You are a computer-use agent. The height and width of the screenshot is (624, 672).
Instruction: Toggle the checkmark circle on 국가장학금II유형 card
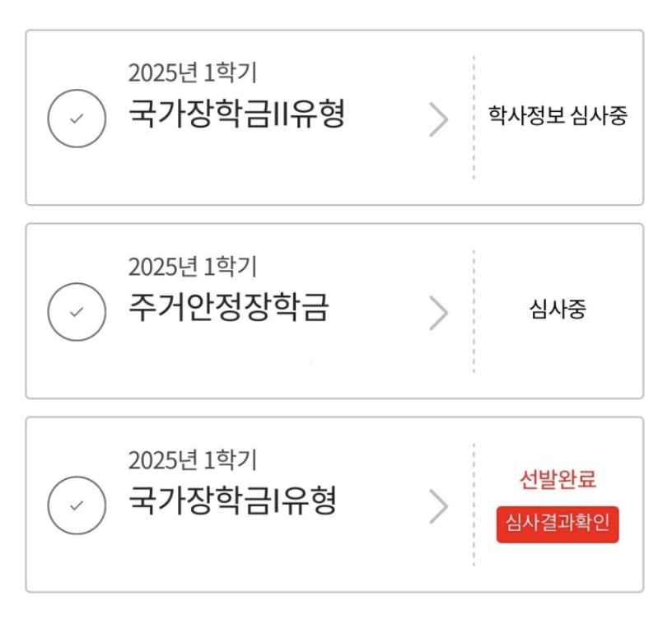pos(76,116)
